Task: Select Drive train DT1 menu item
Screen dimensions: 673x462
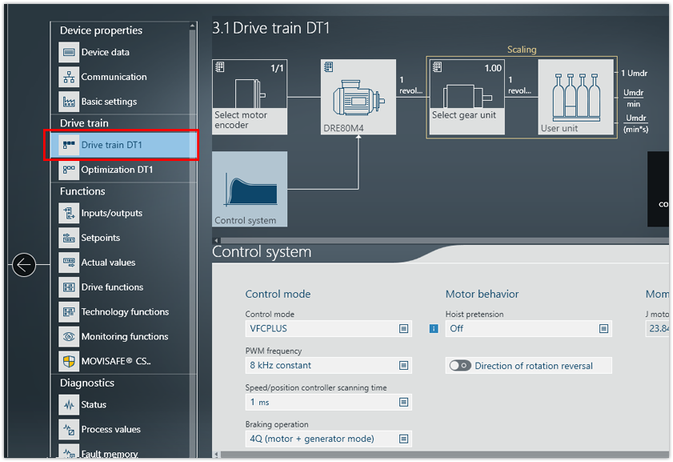Action: pyautogui.click(x=122, y=145)
